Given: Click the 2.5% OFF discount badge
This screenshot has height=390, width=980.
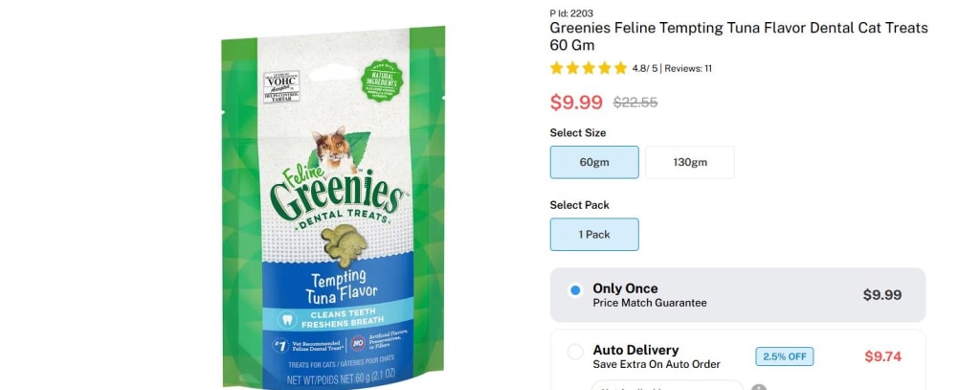Looking at the screenshot, I should pos(785,356).
